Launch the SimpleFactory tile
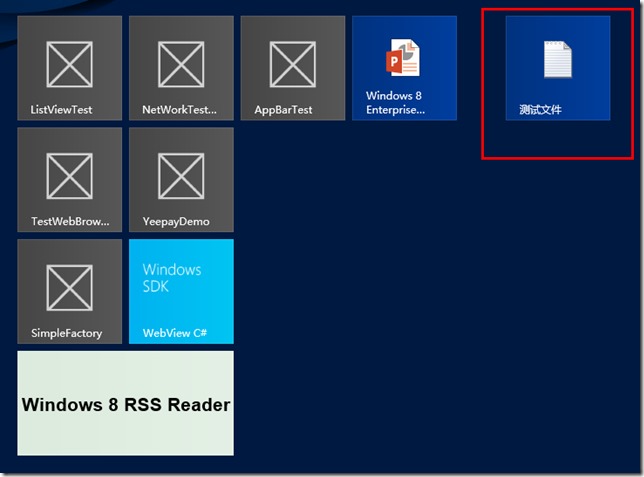 coord(69,291)
